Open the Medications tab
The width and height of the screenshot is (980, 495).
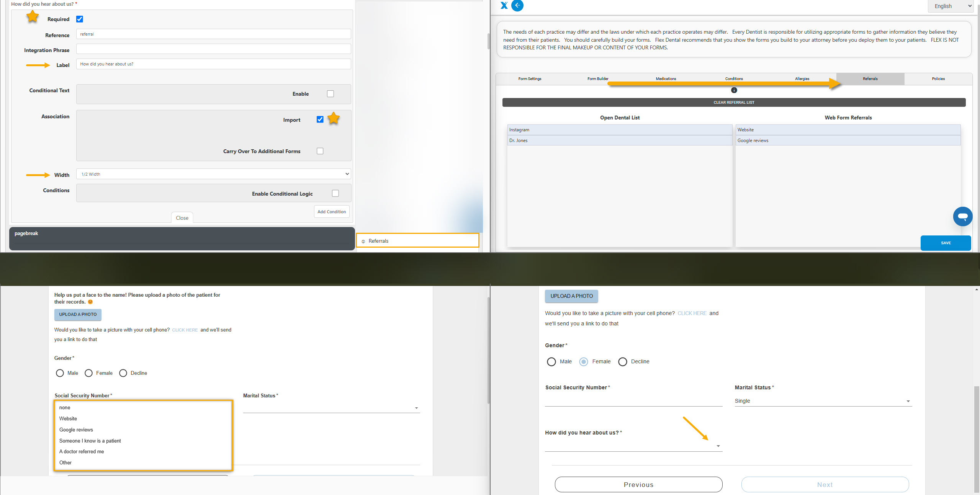pos(666,79)
